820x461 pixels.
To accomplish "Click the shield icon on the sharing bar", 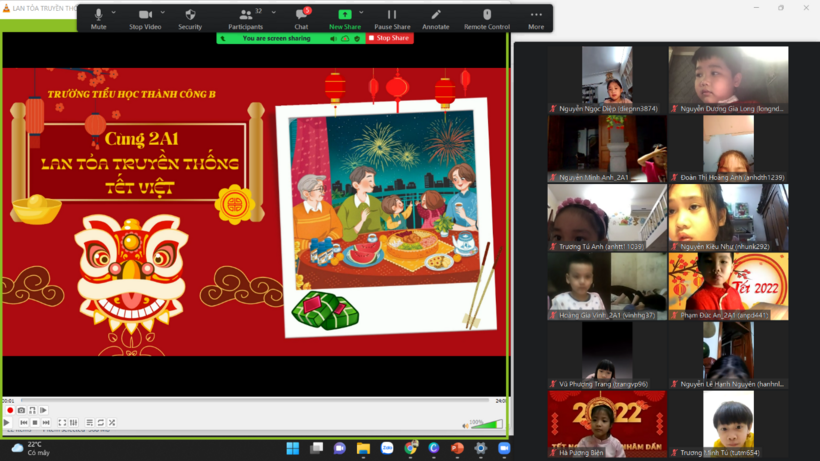I will tap(357, 39).
